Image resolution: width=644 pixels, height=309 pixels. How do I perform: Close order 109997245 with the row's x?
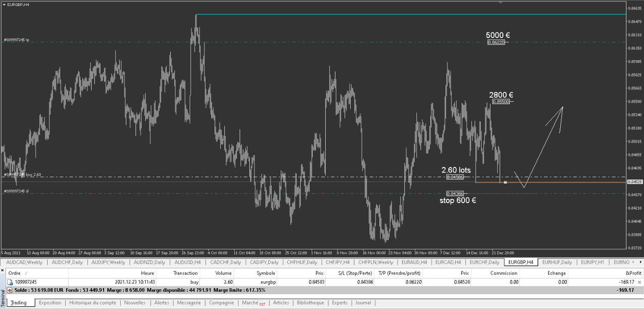(639, 282)
